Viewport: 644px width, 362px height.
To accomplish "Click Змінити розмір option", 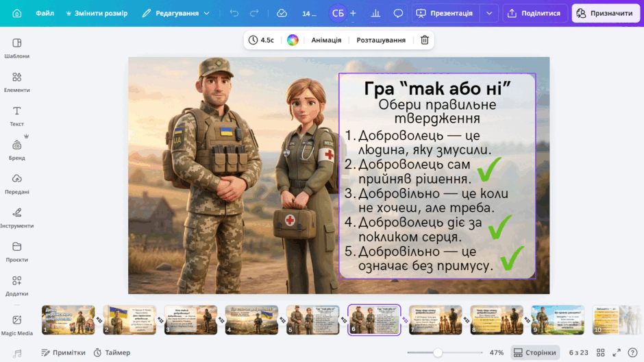I will [97, 13].
